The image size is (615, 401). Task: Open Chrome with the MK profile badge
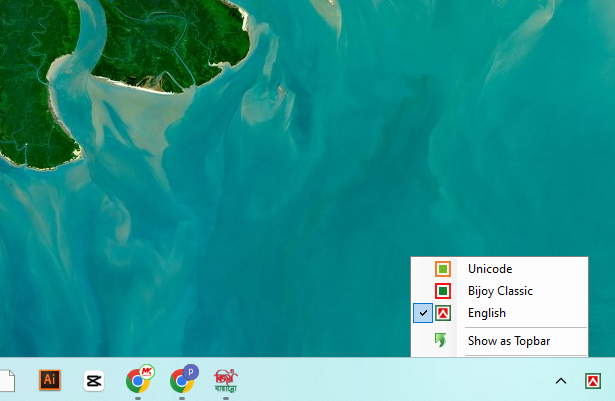pos(139,379)
